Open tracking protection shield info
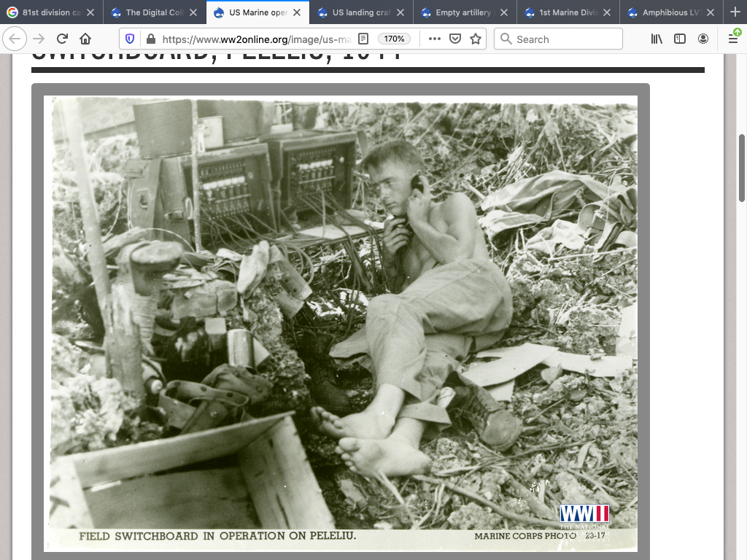 (131, 39)
